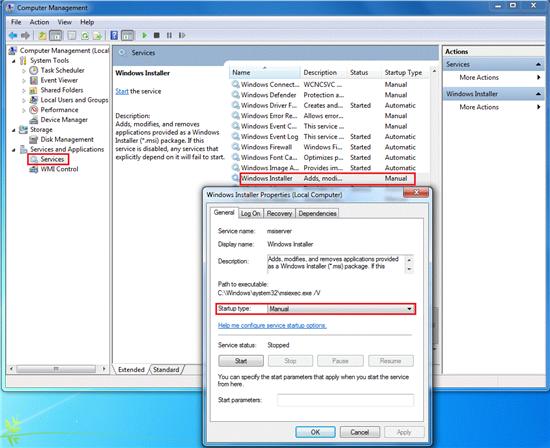Viewport: 550px width, 448px height.
Task: Open Disk Management from tree
Action: coord(67,139)
